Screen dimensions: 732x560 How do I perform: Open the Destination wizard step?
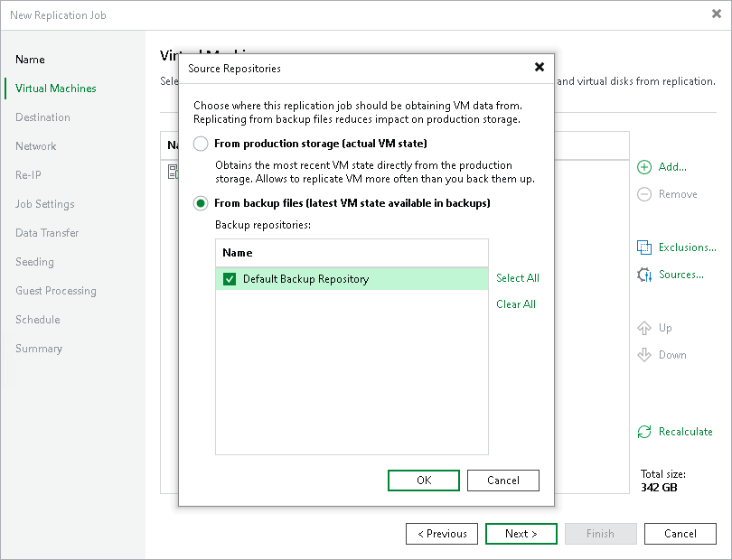click(42, 117)
